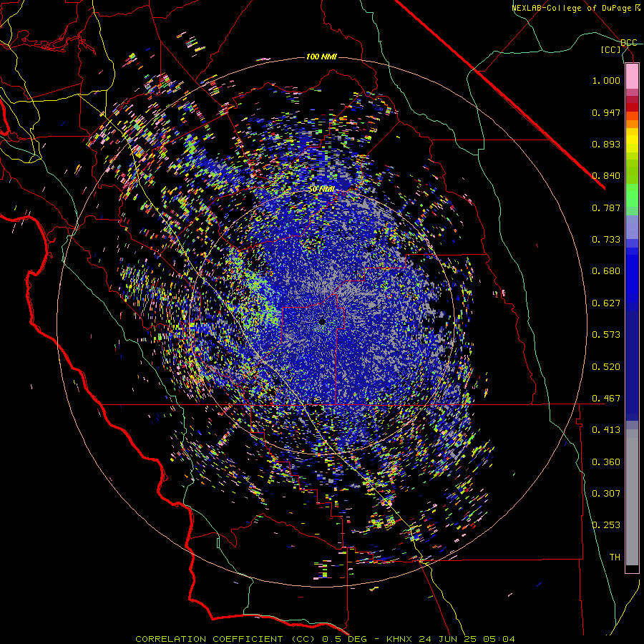
Task: Click the 1.000 scale value
Action: 606,80
